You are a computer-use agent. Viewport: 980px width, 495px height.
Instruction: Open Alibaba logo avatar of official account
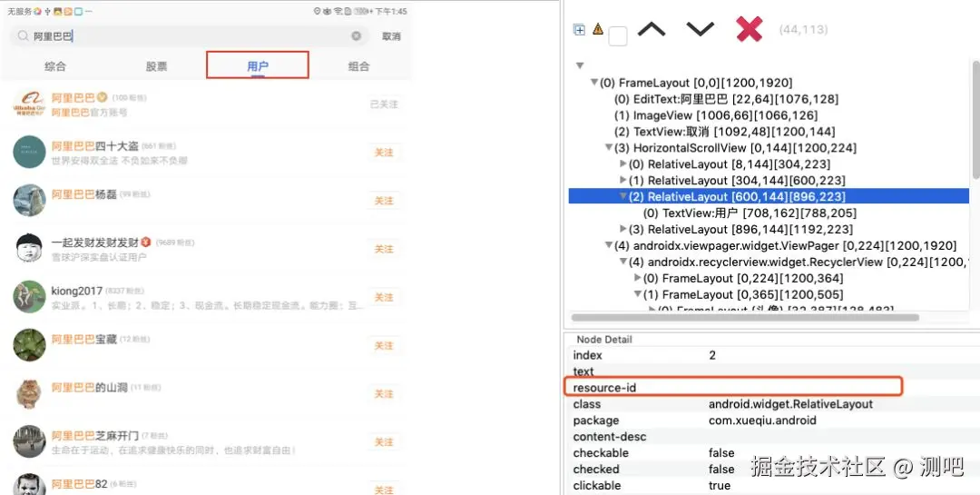tap(29, 104)
